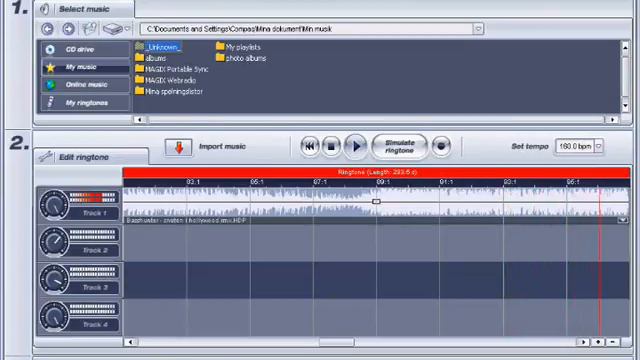
Task: Click the Track 2 label button
Action: tap(94, 250)
